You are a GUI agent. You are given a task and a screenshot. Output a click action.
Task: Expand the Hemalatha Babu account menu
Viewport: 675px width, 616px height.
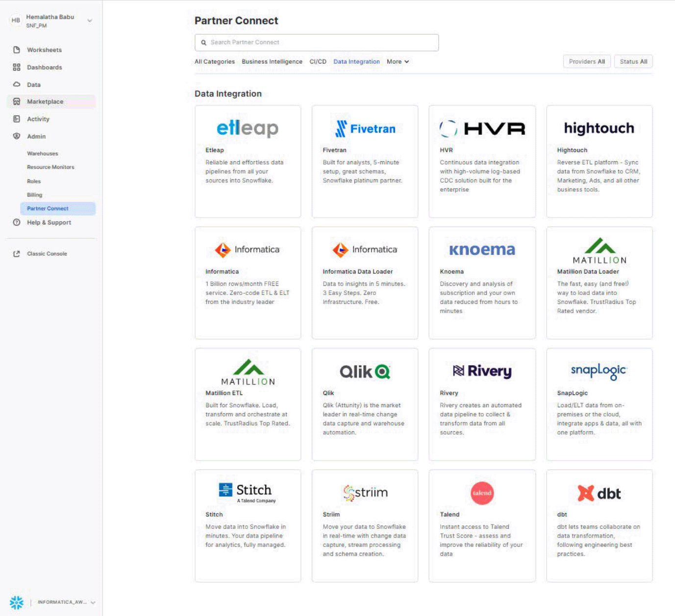[90, 21]
